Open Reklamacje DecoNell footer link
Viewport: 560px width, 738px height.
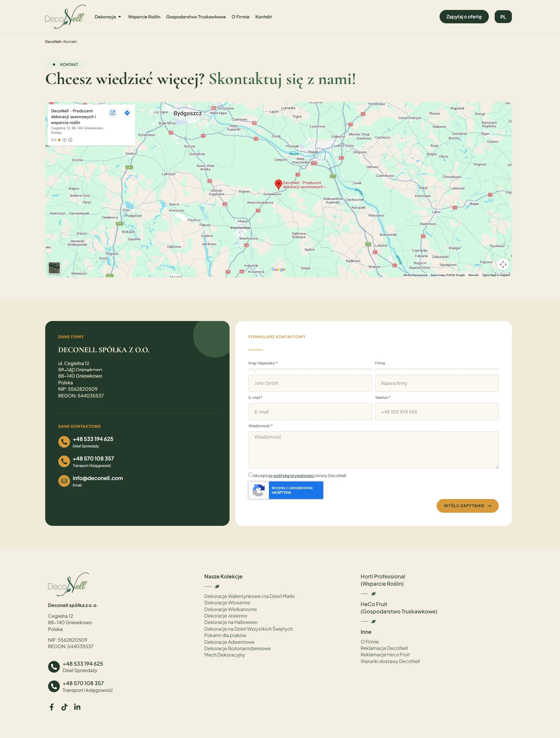coord(384,648)
